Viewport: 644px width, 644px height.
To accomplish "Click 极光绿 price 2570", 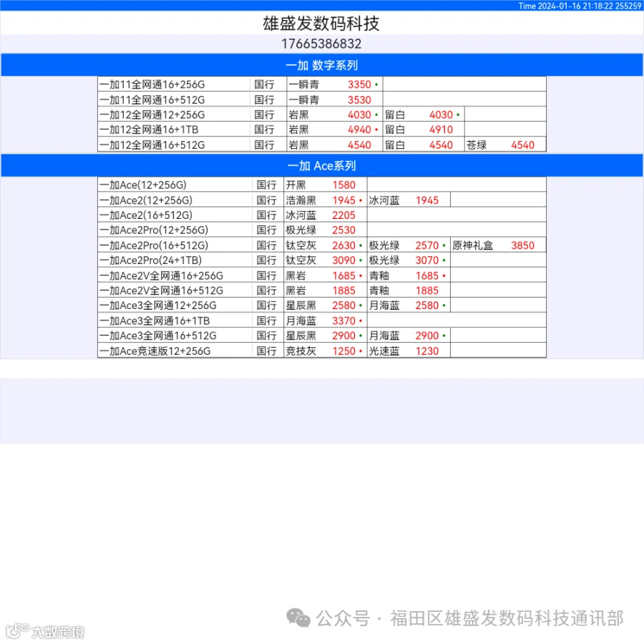I will pos(427,245).
